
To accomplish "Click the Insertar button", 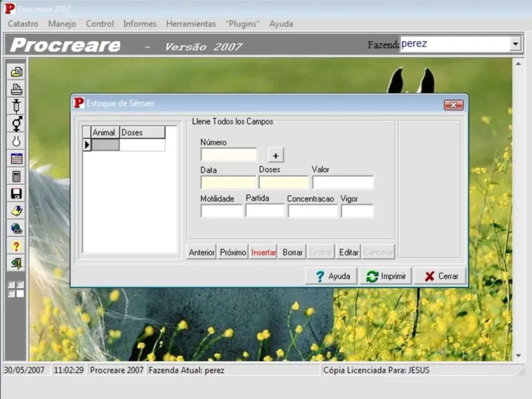I will (263, 253).
